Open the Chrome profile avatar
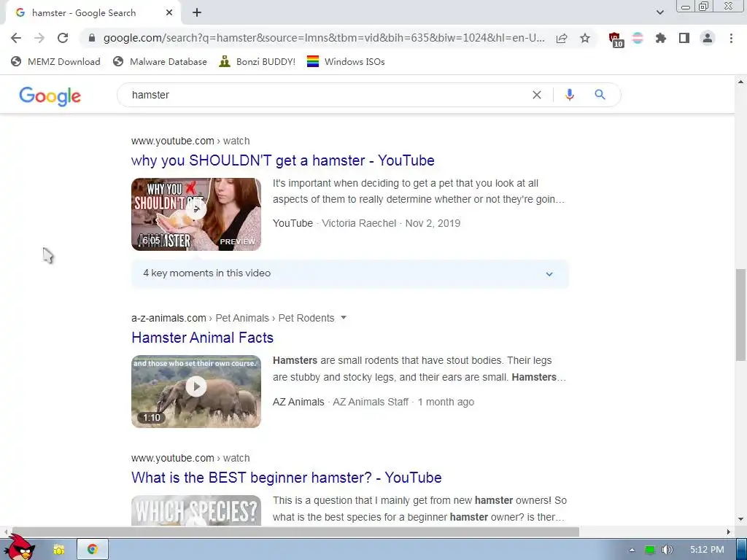 coord(708,38)
